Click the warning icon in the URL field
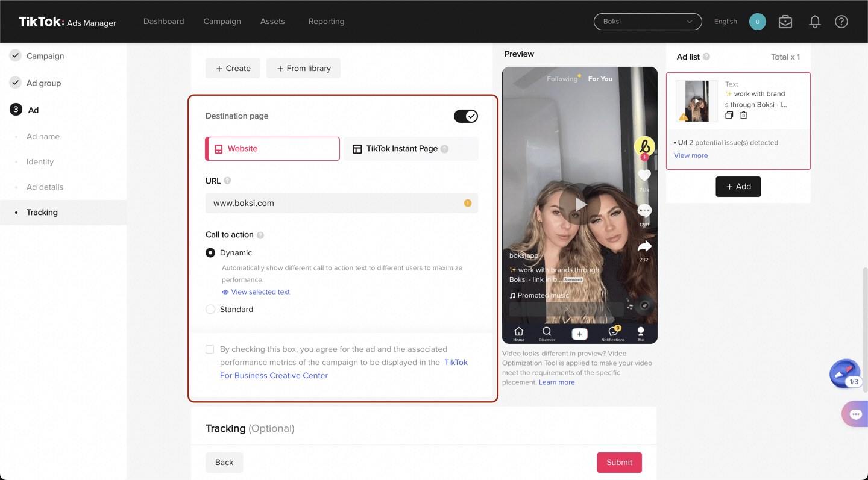868x480 pixels. point(467,203)
